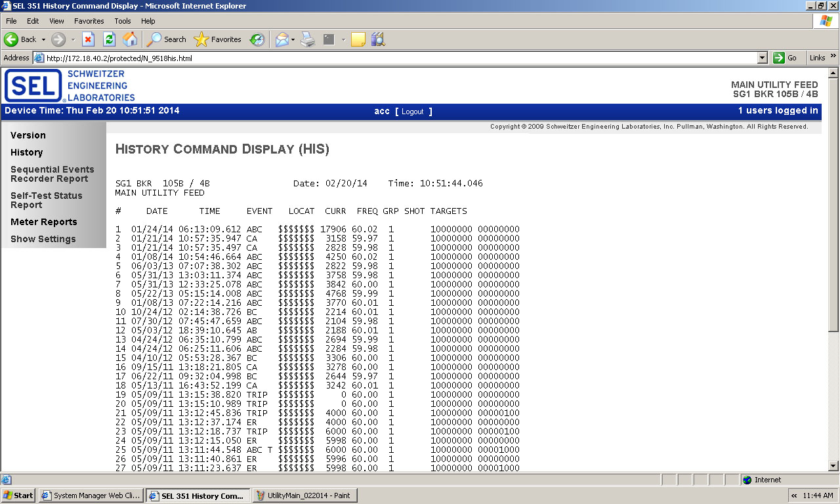840x504 pixels.
Task: Click the Research books icon
Action: pos(378,39)
